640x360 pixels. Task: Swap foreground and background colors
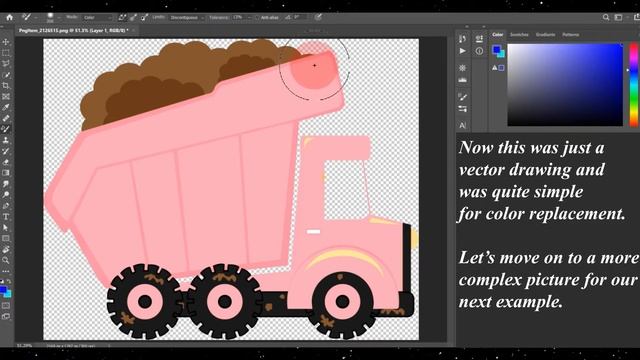[9, 282]
